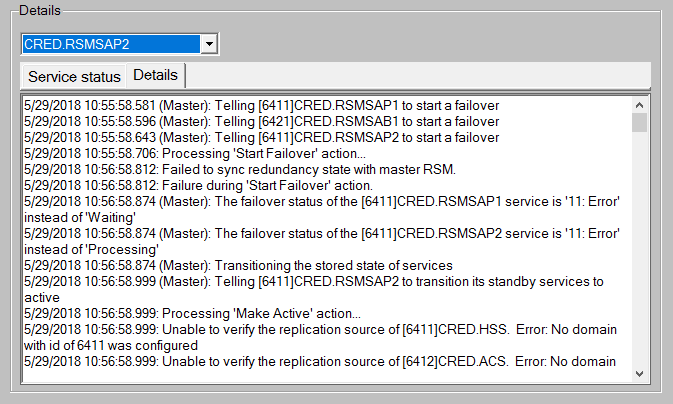Click log text 'with id of 6411 was configured'
Viewport: 673px width, 404px height.
(111, 346)
